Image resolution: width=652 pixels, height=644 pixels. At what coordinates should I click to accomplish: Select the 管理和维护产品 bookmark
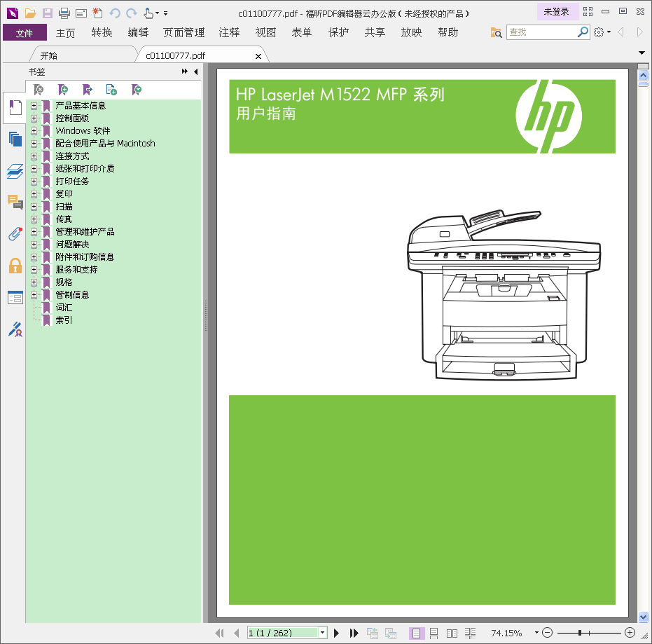point(85,232)
